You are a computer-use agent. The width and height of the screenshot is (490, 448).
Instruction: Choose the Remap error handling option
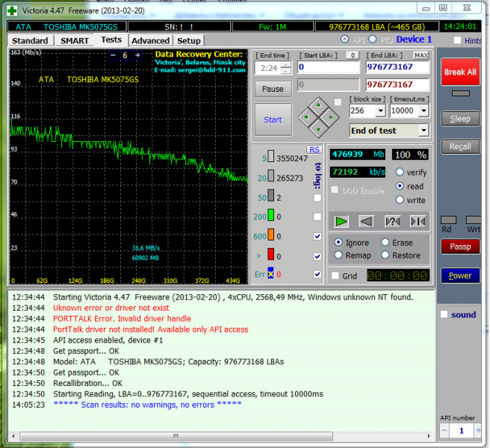coord(339,255)
